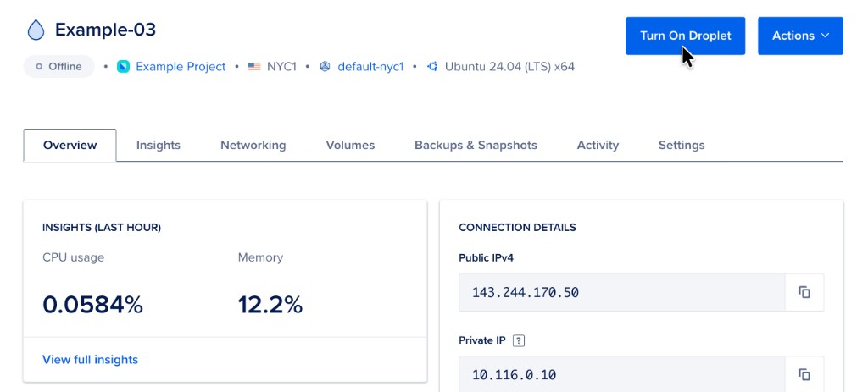868x392 pixels.
Task: Click the VPC network icon before default-nyc1
Action: (x=325, y=66)
